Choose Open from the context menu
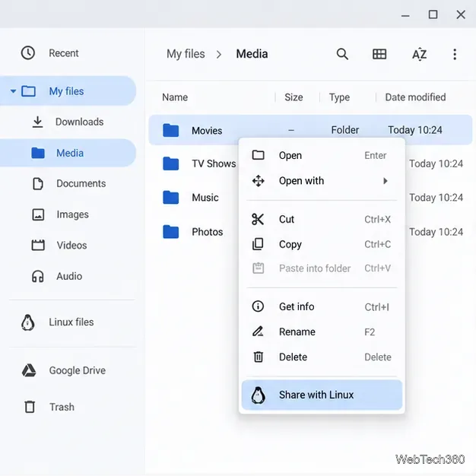 (x=322, y=155)
